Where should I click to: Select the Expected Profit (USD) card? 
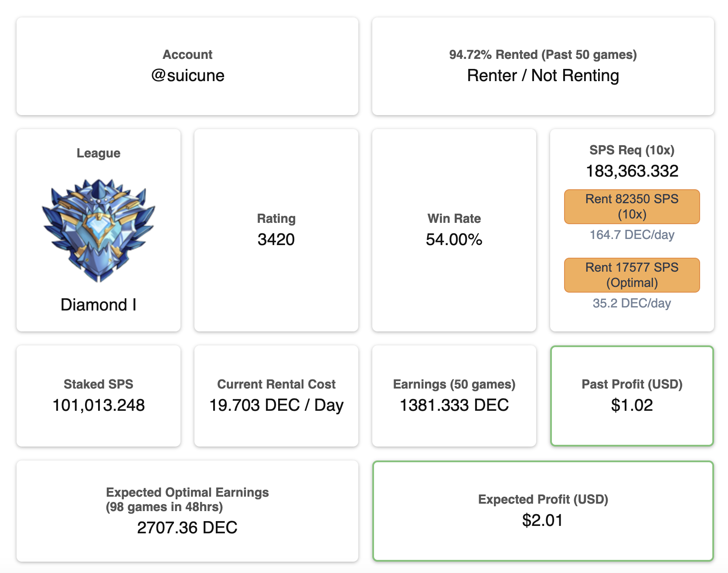(x=543, y=511)
